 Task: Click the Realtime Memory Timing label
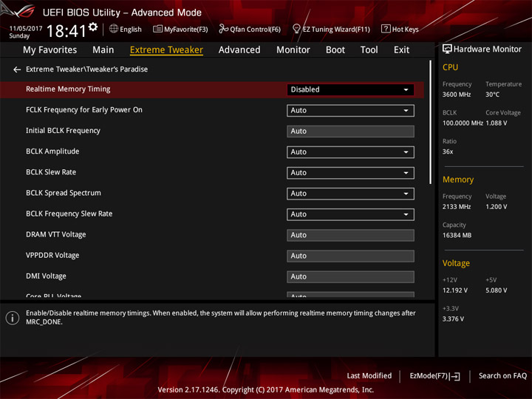click(x=68, y=89)
